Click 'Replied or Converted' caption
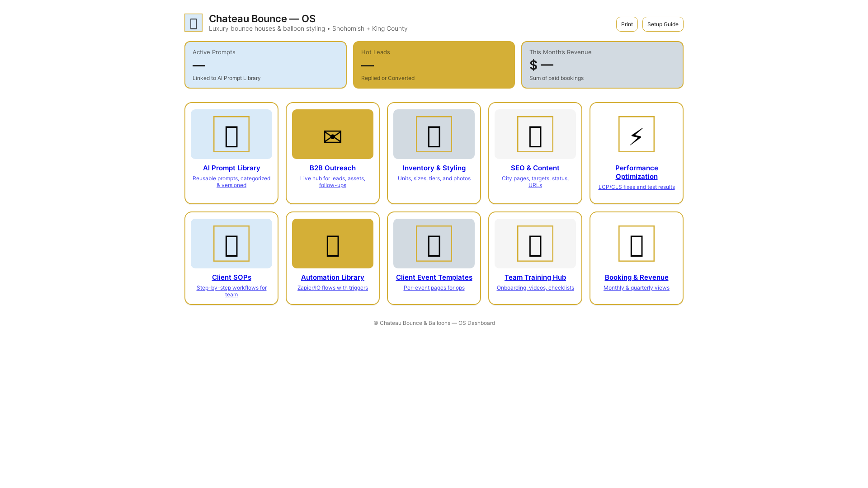This screenshot has width=868, height=488. [388, 78]
